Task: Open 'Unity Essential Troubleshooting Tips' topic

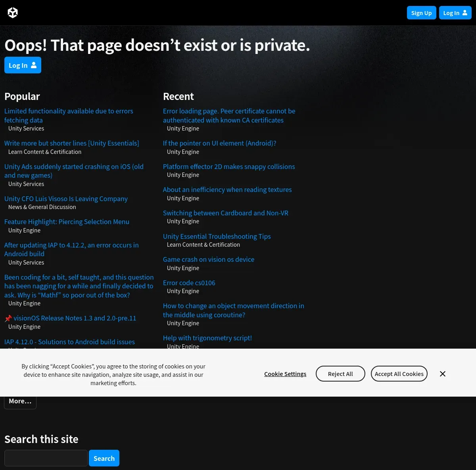Action: pyautogui.click(x=217, y=236)
